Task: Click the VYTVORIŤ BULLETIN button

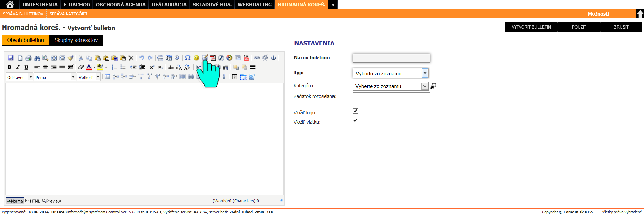Action: (x=531, y=27)
